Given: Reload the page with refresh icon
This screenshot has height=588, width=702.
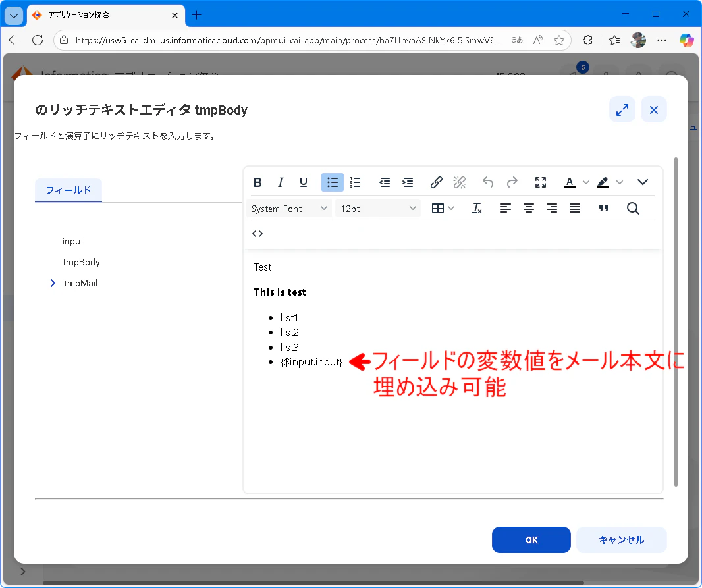Looking at the screenshot, I should [x=38, y=40].
